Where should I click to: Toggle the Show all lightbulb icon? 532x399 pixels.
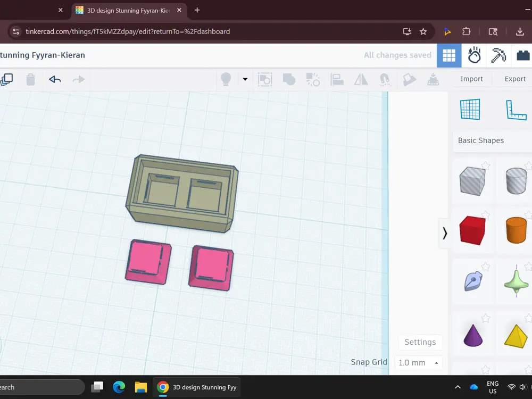click(226, 79)
